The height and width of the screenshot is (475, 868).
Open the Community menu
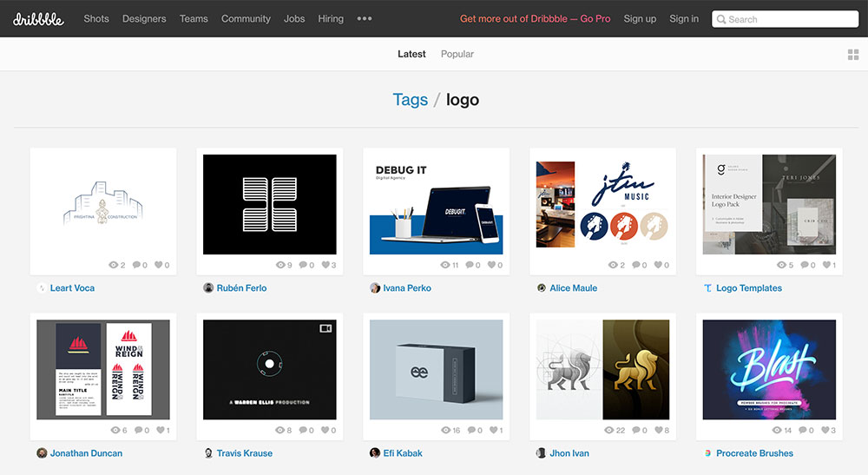tap(246, 19)
